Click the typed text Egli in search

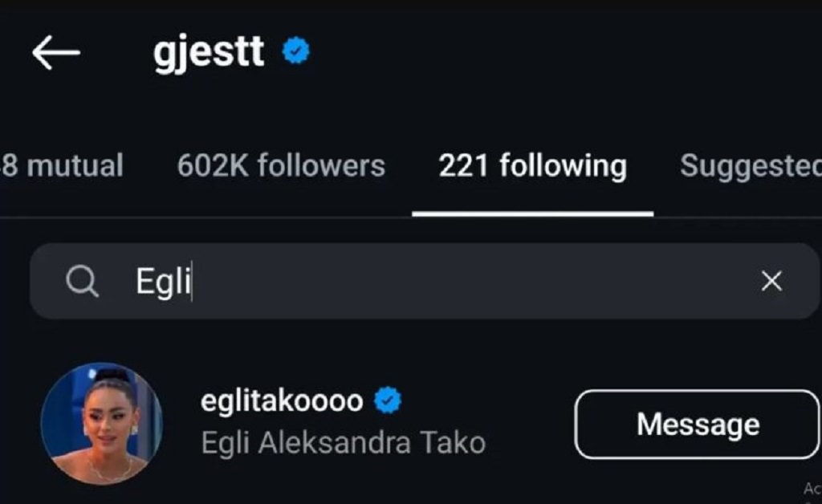point(163,282)
